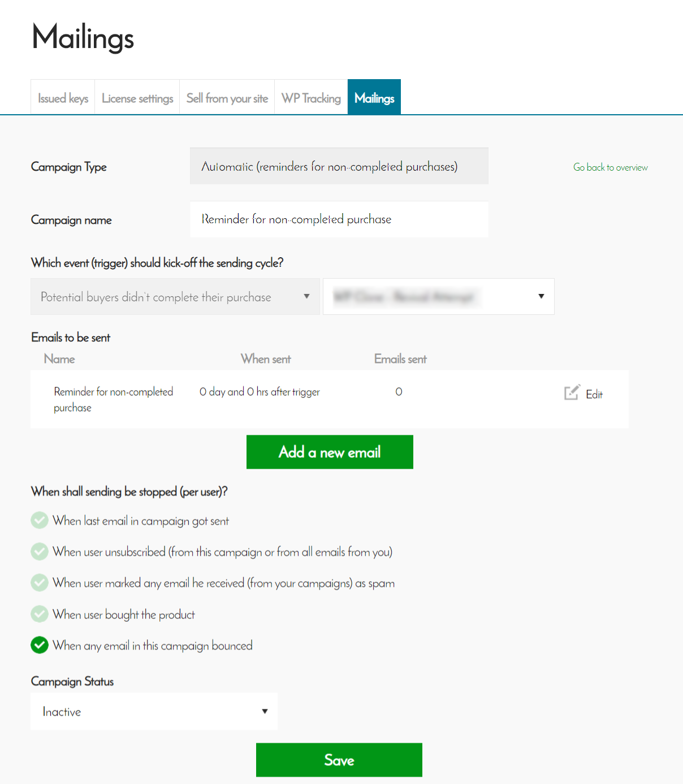Click the Campaign Type field
The width and height of the screenshot is (683, 784).
coord(339,166)
